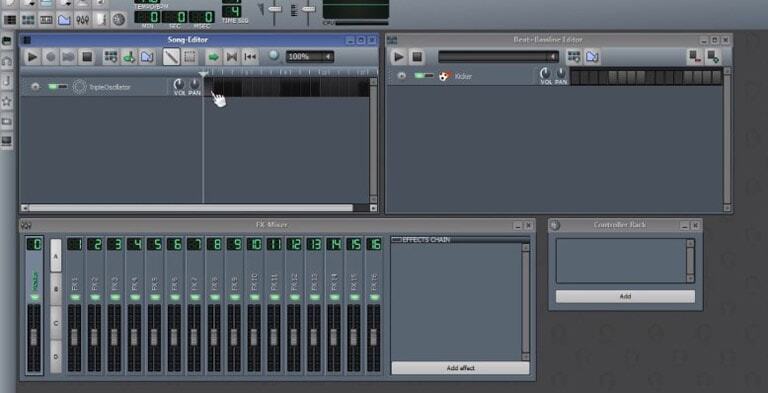Click the return-to-start button in Song-Editor
Viewport: 768px width, 393px height.
click(250, 57)
